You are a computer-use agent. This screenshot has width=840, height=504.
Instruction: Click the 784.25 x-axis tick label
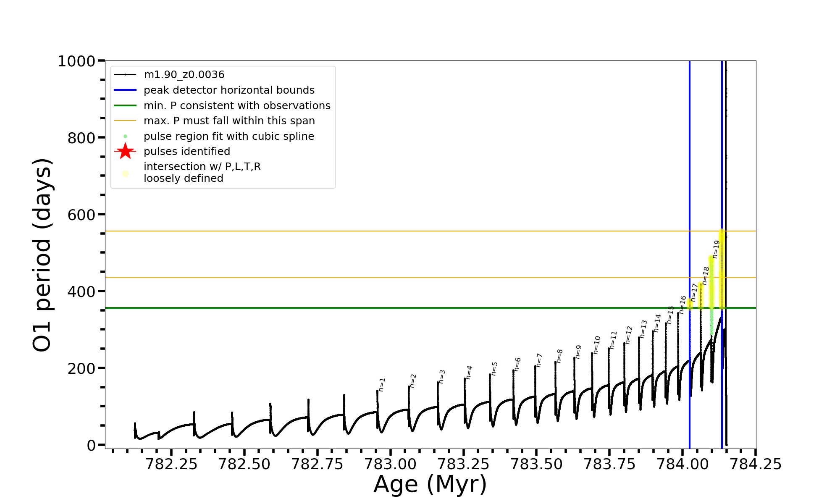pyautogui.click(x=755, y=464)
